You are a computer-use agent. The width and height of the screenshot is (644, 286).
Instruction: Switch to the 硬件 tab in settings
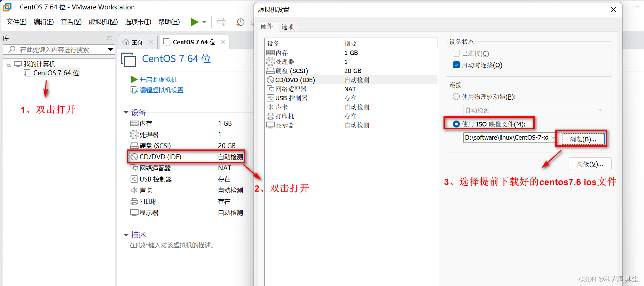[x=267, y=26]
